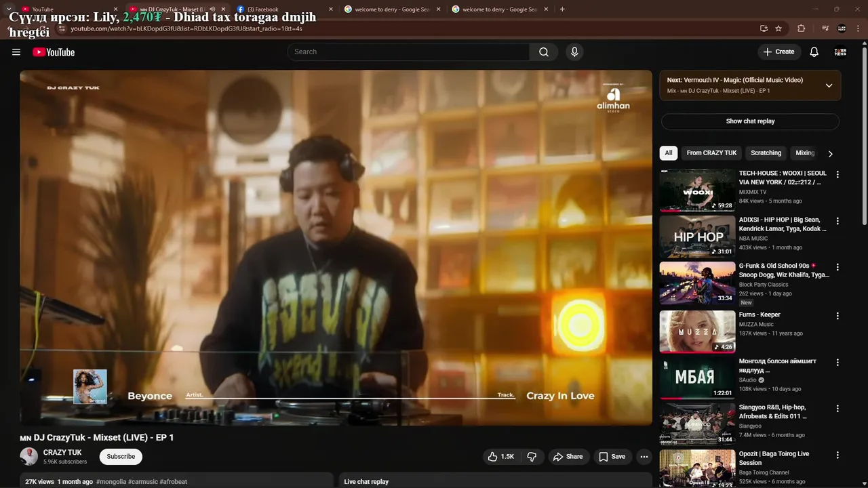Image resolution: width=868 pixels, height=488 pixels.
Task: Open options menu for Монгол болсон video
Action: pyautogui.click(x=837, y=363)
